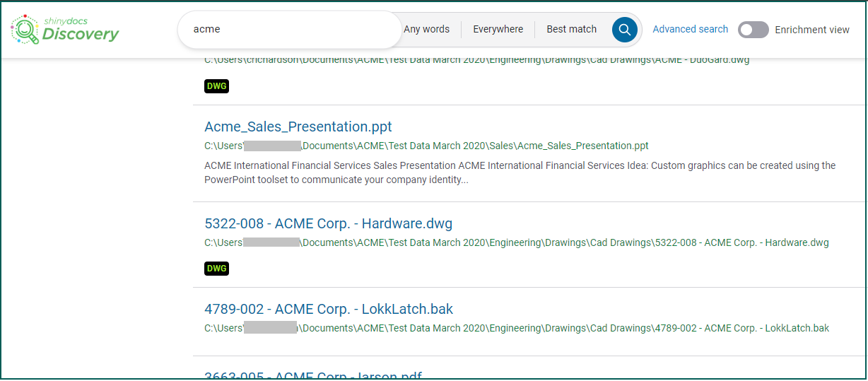Toggle the Enrichment view switch

[x=753, y=30]
